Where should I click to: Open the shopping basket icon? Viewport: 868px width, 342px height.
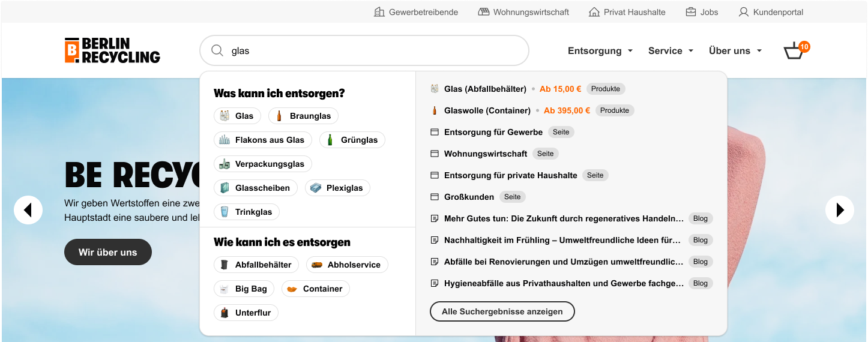coord(794,51)
